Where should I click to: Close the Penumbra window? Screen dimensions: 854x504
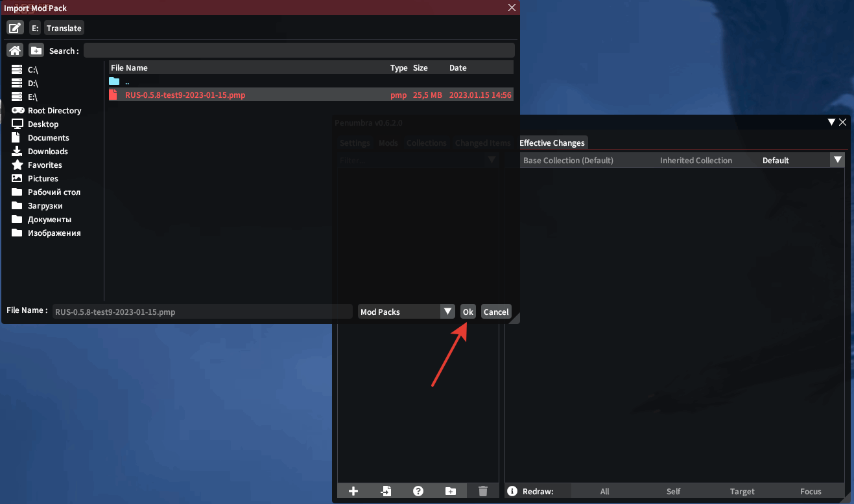point(843,122)
